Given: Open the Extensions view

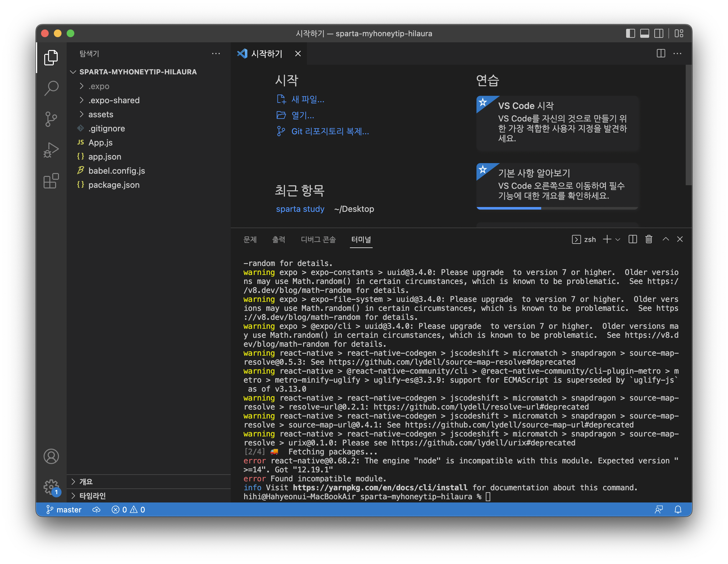Looking at the screenshot, I should pyautogui.click(x=51, y=181).
